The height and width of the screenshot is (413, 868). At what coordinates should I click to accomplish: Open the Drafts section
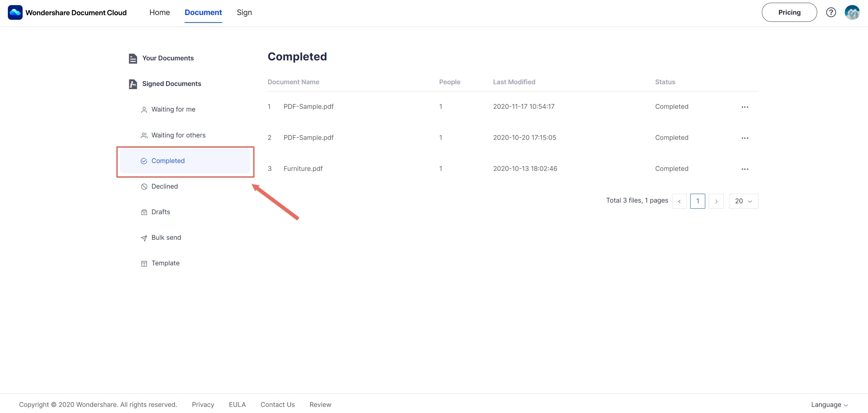(160, 212)
